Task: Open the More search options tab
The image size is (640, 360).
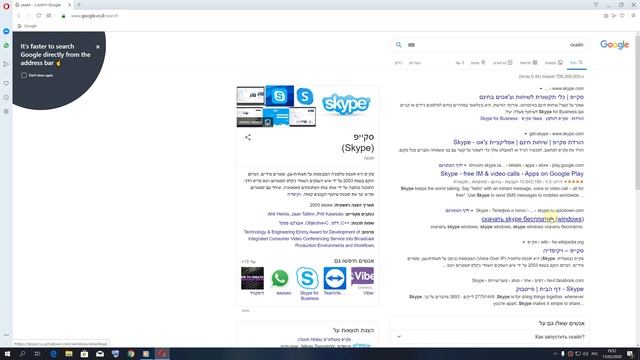Action: coord(460,63)
